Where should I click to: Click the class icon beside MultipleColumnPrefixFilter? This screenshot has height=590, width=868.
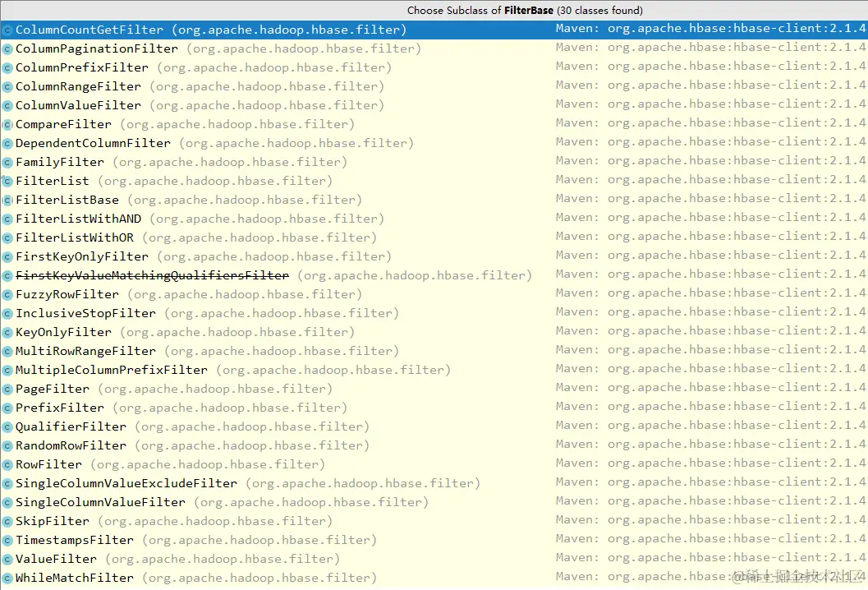click(7, 370)
